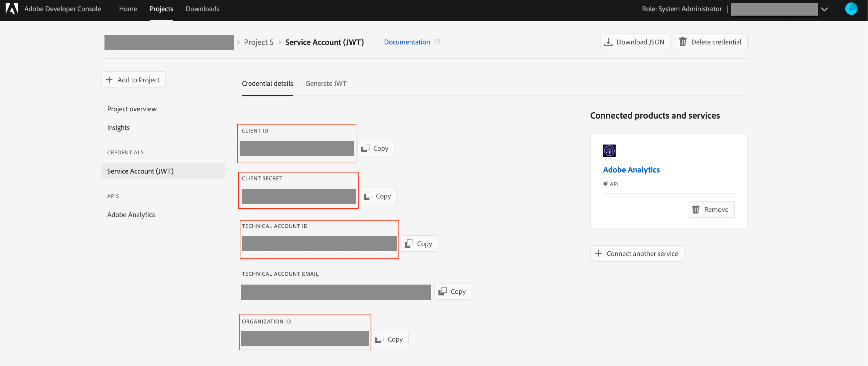Click the CREDENTIALS section label
This screenshot has width=868, height=366.
pos(125,153)
